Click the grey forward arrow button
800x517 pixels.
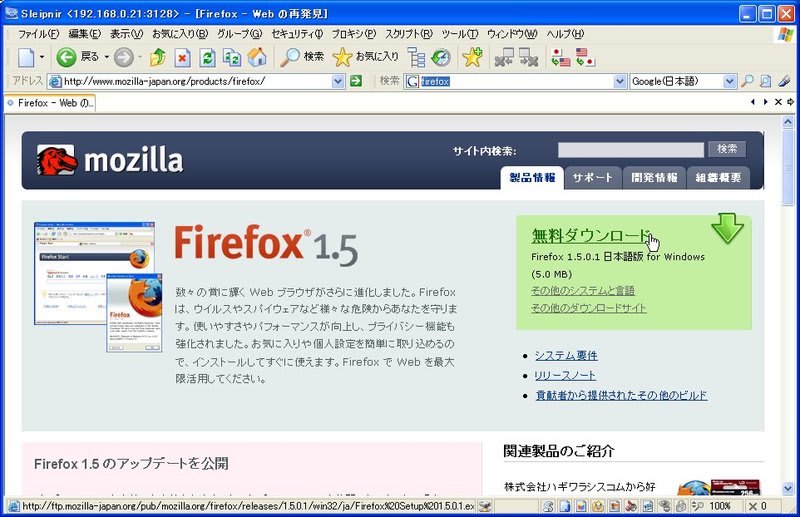123,57
